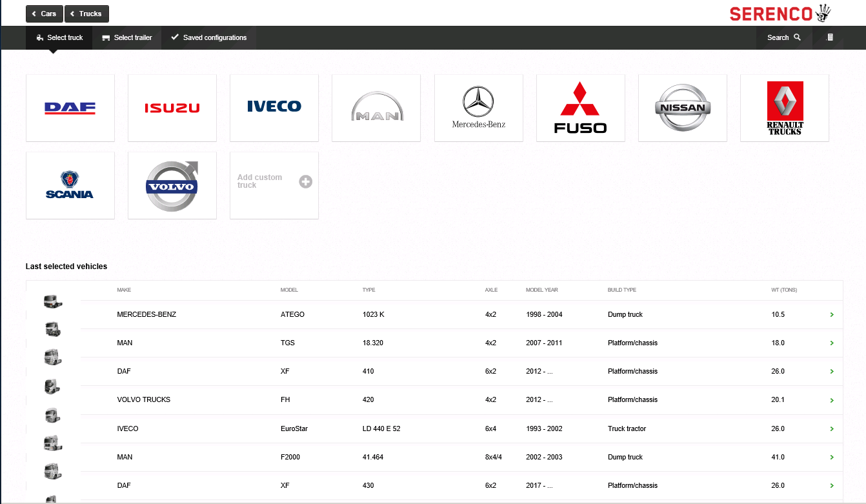
Task: Open the Saved configurations tab
Action: [x=209, y=37]
